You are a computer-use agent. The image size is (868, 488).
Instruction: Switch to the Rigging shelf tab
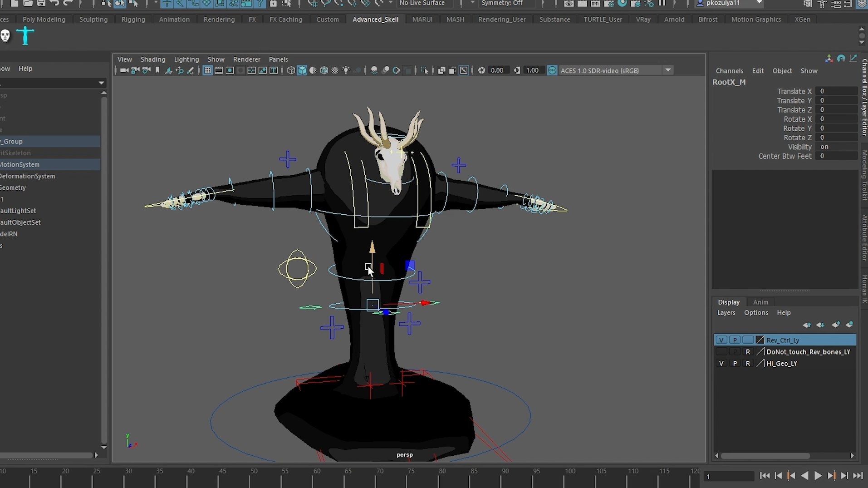133,20
